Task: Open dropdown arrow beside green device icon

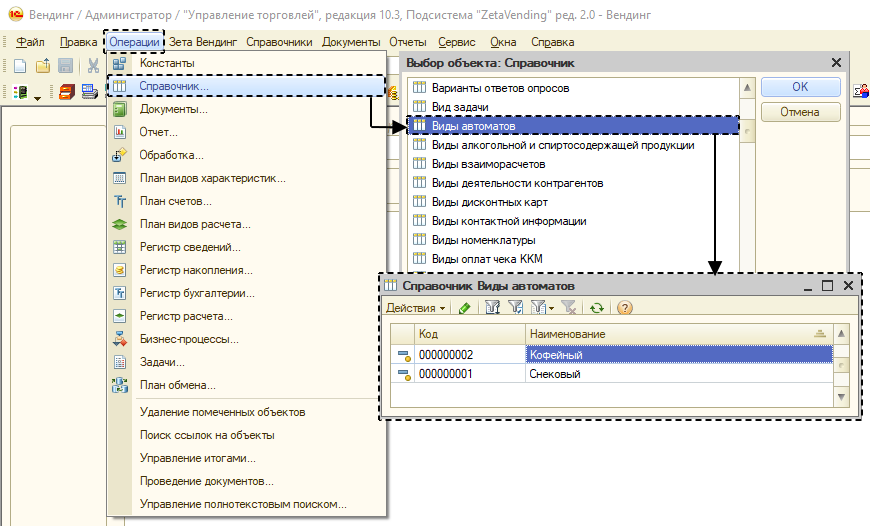Action: pyautogui.click(x=37, y=99)
